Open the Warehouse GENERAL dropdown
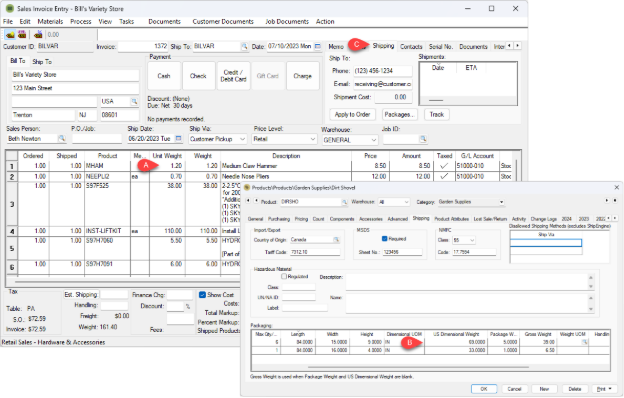Screen dimensions: 624x398 373,140
